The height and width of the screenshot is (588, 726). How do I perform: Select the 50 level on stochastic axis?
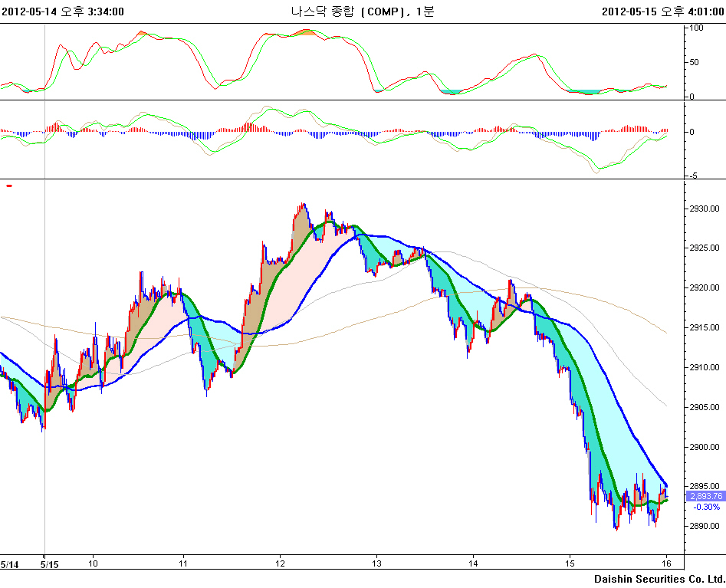click(695, 62)
